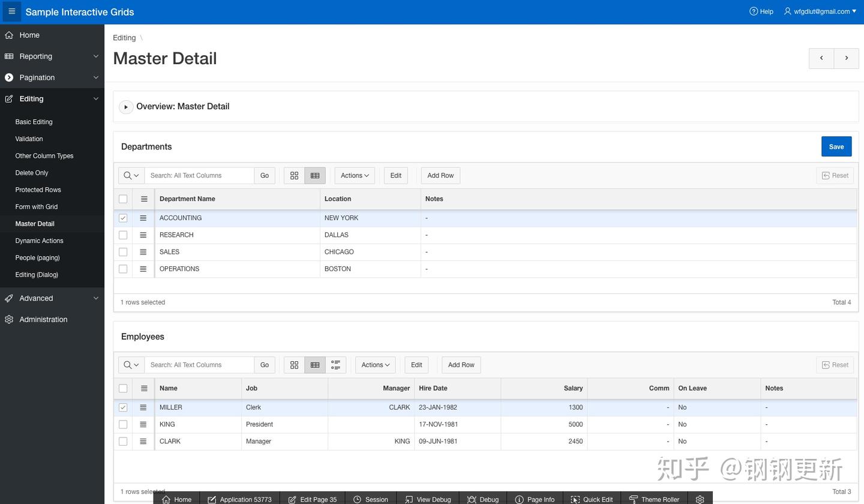Click the blue Save button
864x504 pixels.
[x=836, y=146]
